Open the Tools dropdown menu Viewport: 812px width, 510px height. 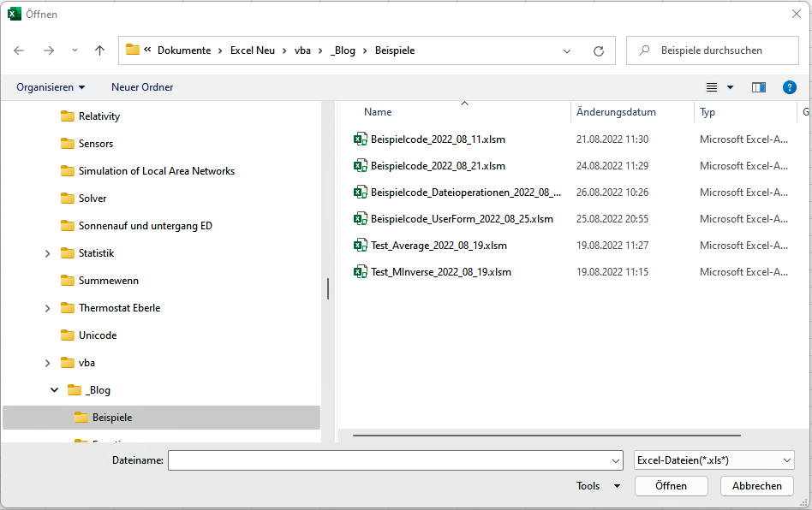598,486
